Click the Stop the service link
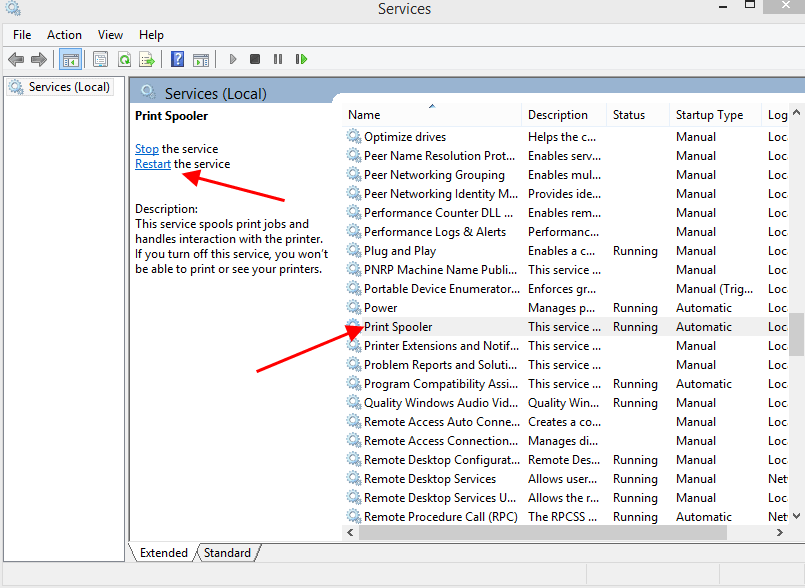The width and height of the screenshot is (805, 588). tap(147, 149)
